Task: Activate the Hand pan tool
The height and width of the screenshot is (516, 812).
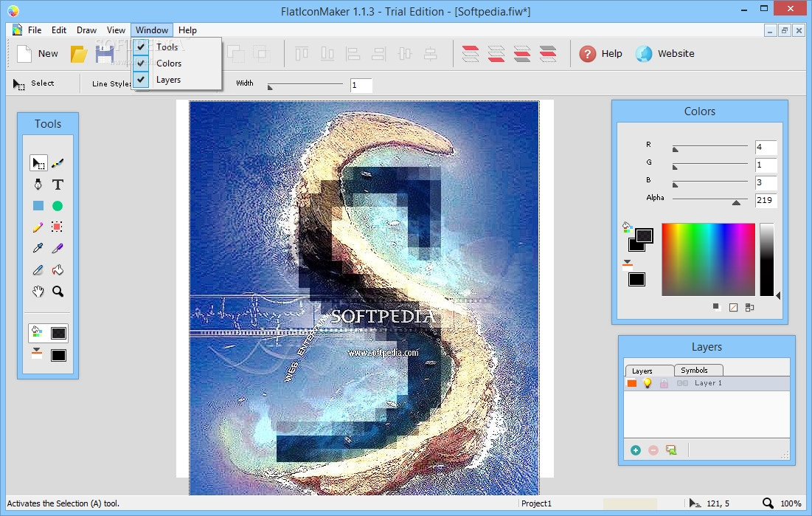Action: 38,292
